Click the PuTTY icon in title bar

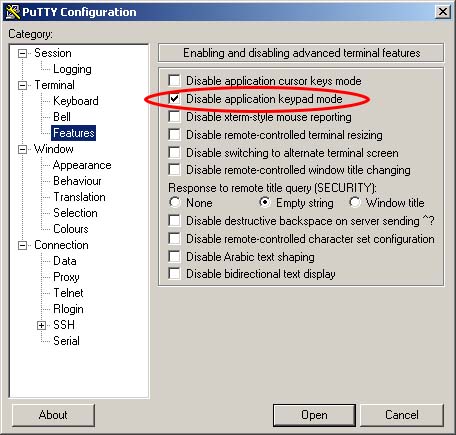13,12
